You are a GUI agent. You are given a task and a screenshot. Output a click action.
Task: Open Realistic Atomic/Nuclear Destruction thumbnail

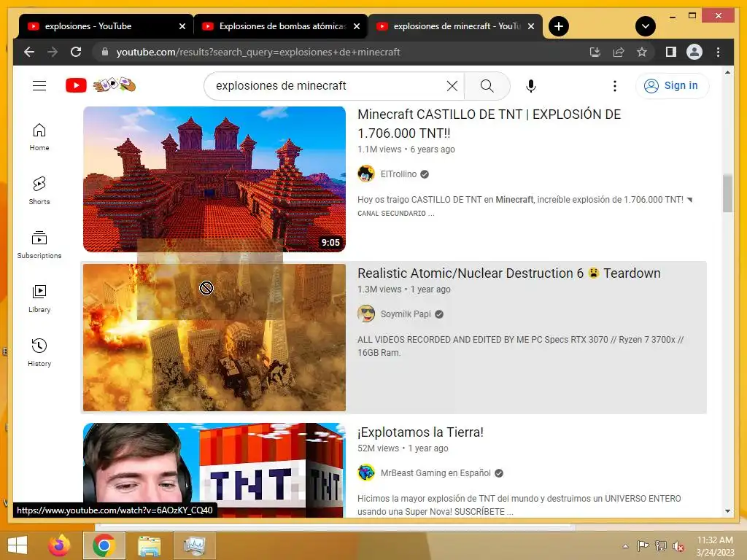214,338
